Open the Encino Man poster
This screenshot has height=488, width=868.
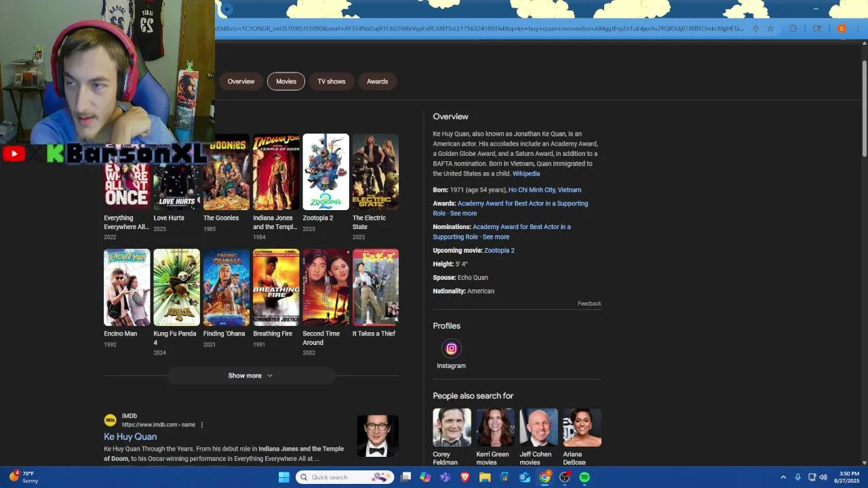pos(127,287)
